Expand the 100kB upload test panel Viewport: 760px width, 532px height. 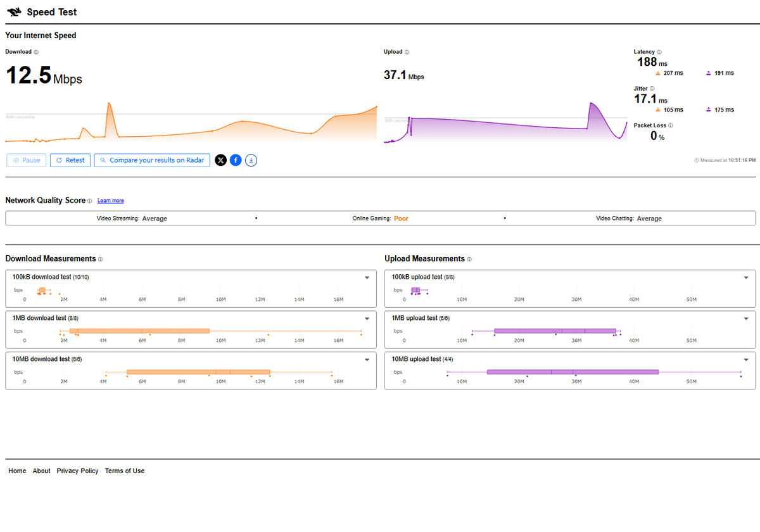tap(745, 278)
